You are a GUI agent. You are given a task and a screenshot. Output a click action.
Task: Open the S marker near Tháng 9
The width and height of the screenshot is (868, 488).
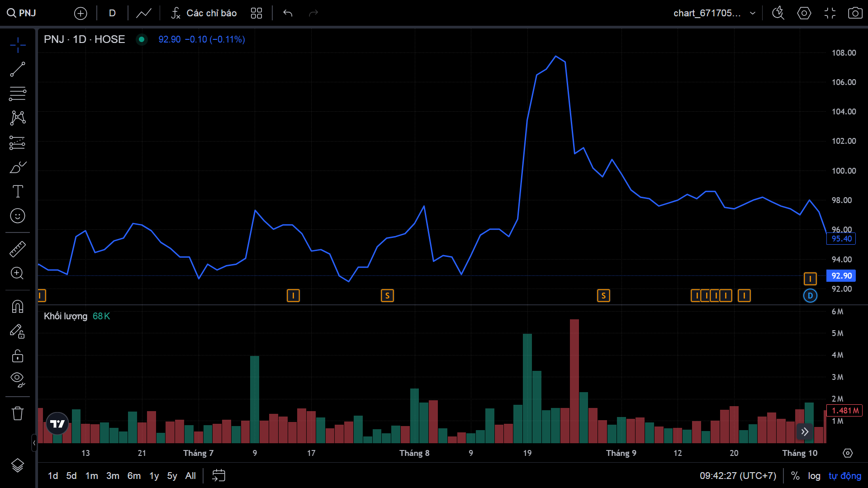click(x=603, y=296)
